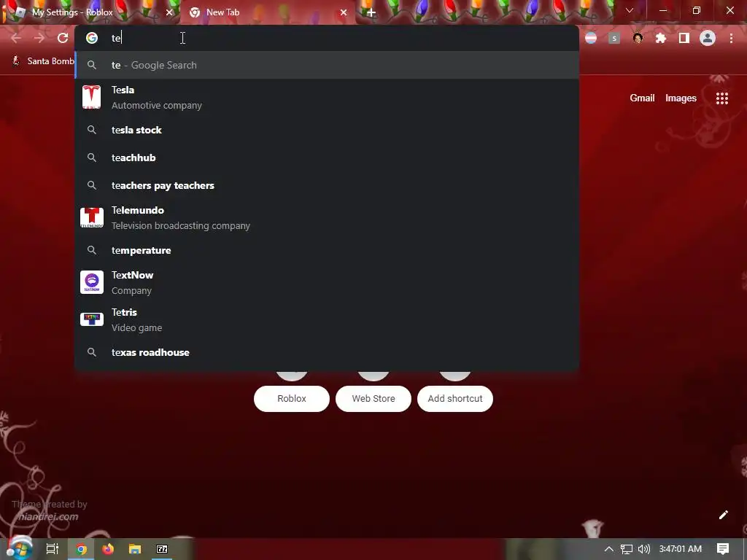Screen dimensions: 747x560
Task: Open the Web Store shortcut
Action: tap(373, 399)
